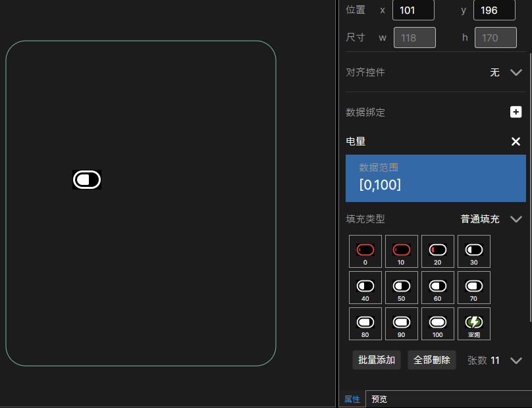Click the position y input field

494,10
